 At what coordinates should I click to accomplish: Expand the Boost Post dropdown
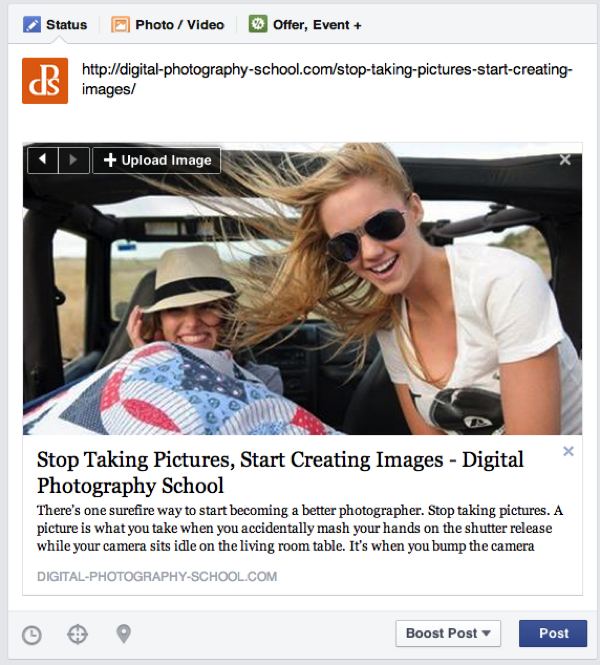pos(448,633)
